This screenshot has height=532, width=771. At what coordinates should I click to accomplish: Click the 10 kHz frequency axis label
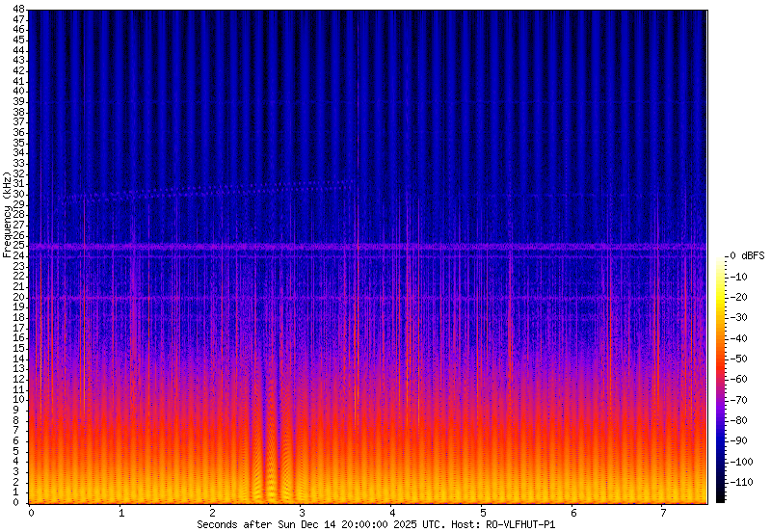(x=20, y=399)
